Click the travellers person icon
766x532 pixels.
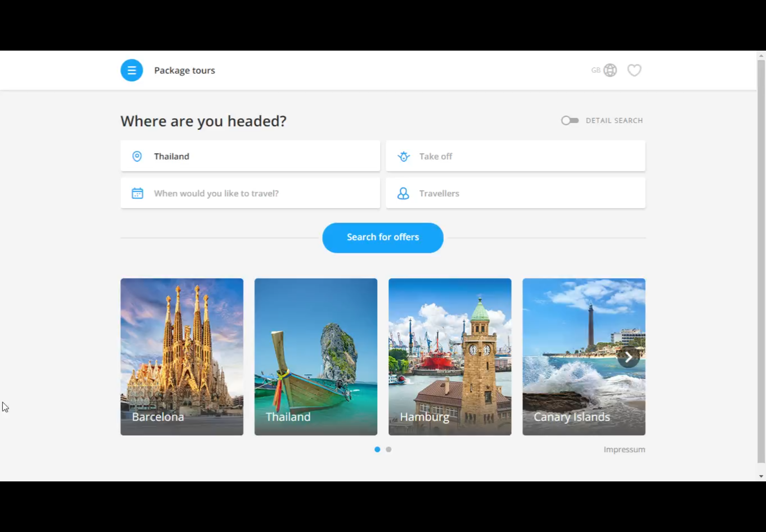point(403,193)
